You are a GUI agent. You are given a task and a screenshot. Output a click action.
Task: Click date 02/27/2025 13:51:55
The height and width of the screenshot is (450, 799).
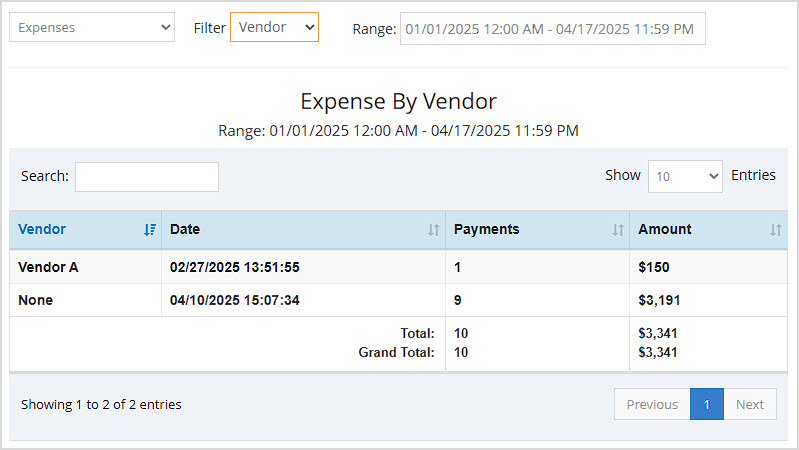pos(234,267)
